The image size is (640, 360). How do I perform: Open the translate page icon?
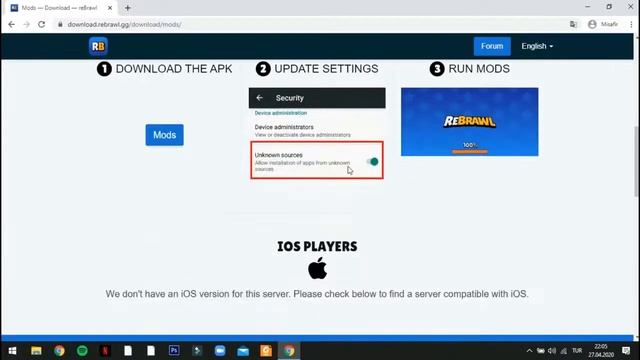[573, 24]
